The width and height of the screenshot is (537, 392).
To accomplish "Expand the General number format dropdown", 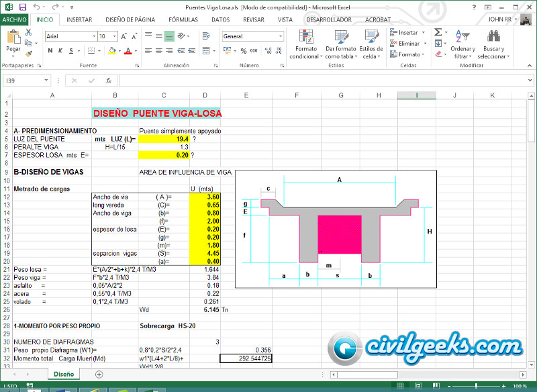I will [x=280, y=36].
